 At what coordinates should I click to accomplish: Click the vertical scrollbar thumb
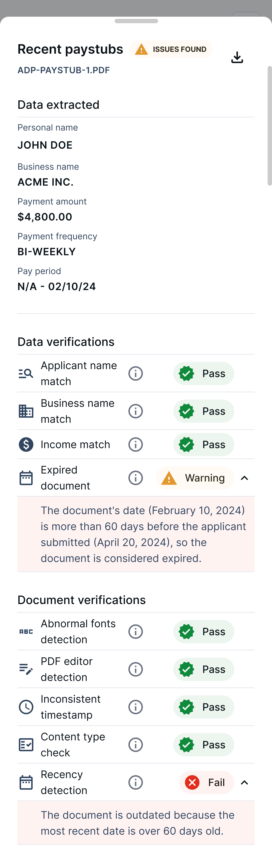269,125
